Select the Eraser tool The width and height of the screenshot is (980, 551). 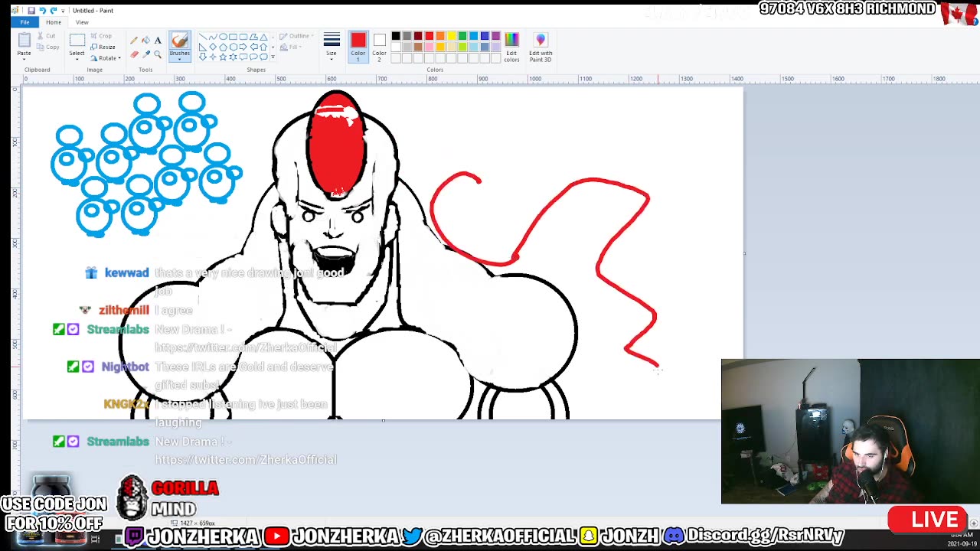click(134, 54)
